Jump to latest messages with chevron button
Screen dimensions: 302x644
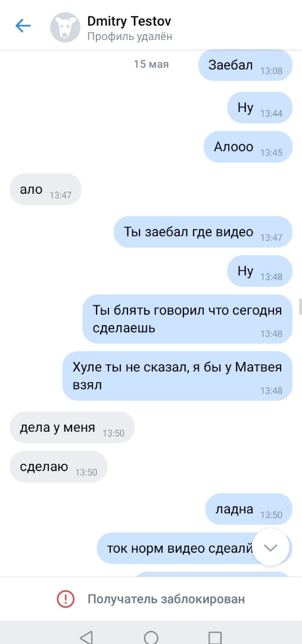coord(271,547)
